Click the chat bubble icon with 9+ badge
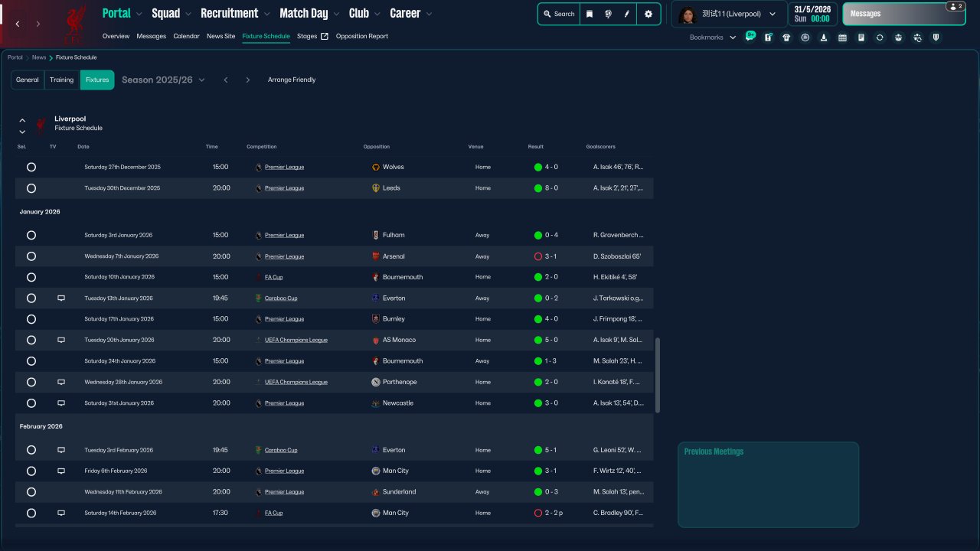 pos(750,37)
